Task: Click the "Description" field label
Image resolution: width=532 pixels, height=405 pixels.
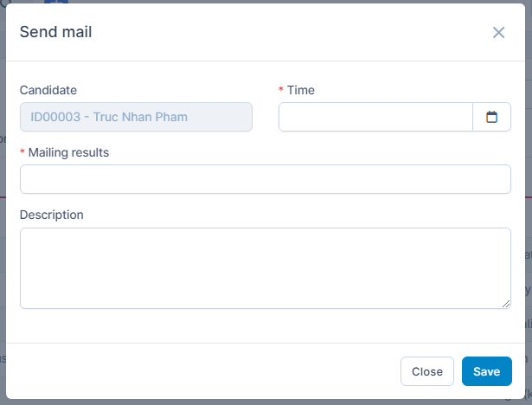Action: 52,215
